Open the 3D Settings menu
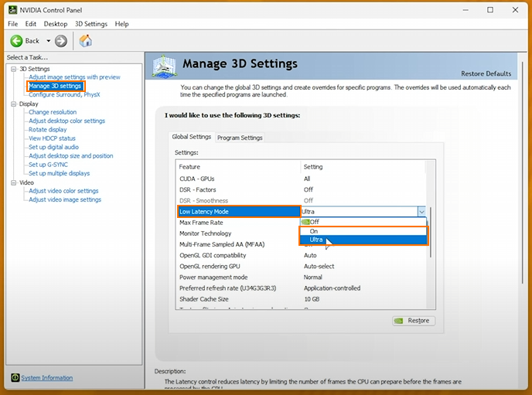The width and height of the screenshot is (532, 395). point(91,24)
